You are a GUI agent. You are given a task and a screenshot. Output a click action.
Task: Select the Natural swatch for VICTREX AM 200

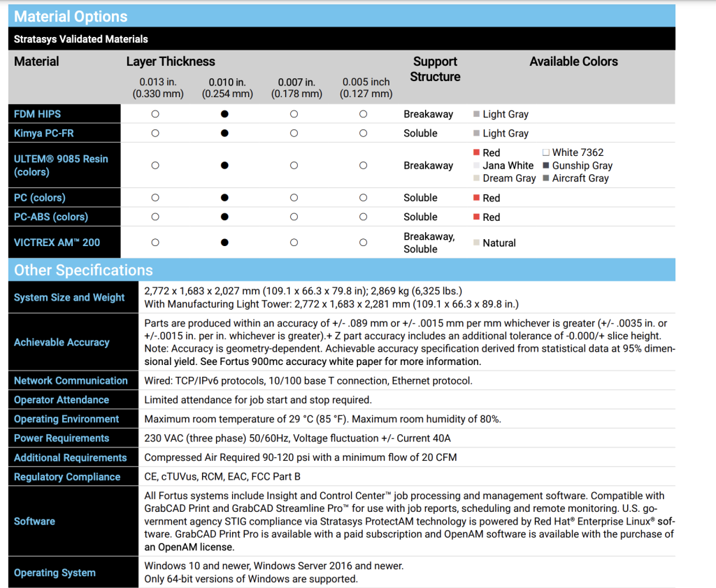click(x=477, y=243)
